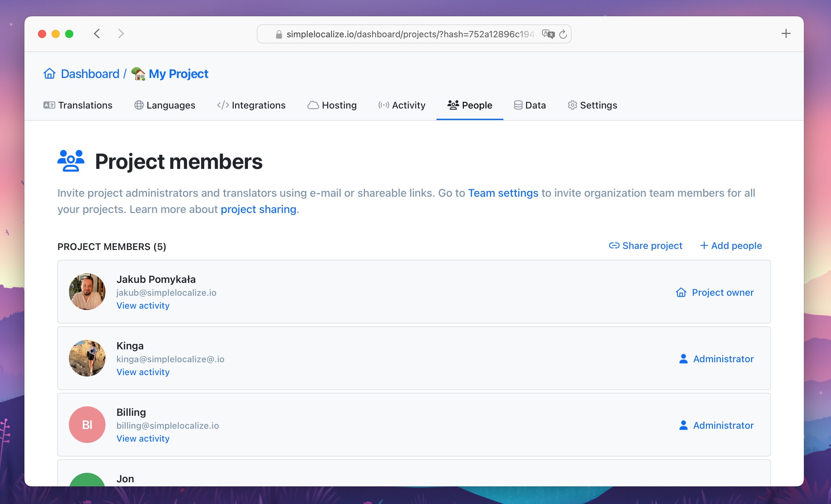831x504 pixels.
Task: Click the page translate icon in address bar
Action: [x=548, y=34]
